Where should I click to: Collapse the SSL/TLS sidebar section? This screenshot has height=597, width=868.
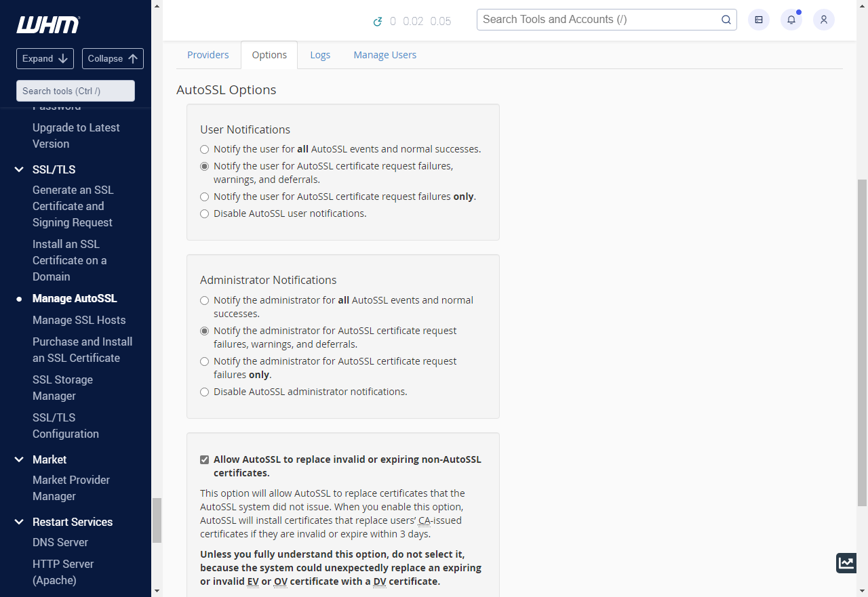(18, 169)
